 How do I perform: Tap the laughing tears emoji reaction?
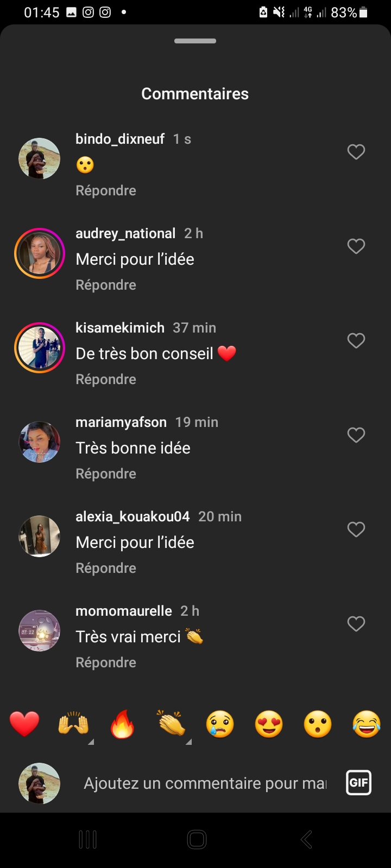[367, 724]
